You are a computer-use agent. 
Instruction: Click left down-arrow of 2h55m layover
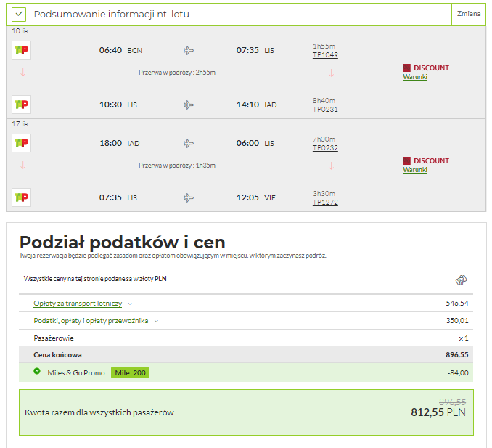[x=23, y=73]
